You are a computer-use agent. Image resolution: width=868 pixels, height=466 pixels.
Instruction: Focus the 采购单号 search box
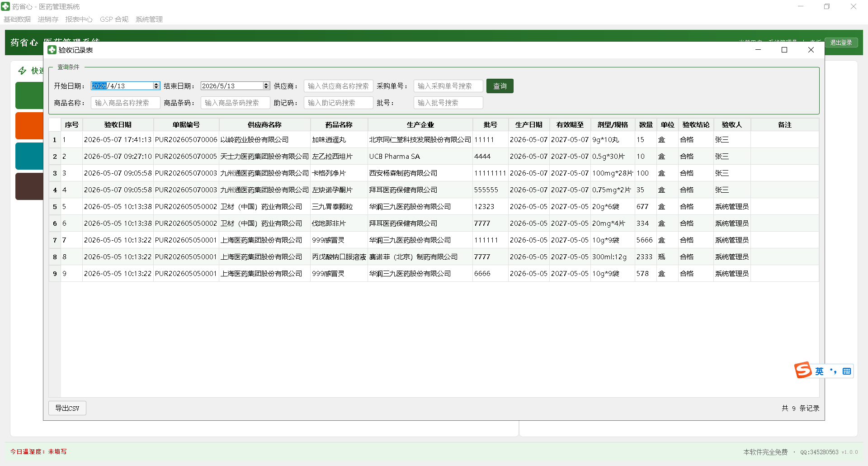pos(448,86)
